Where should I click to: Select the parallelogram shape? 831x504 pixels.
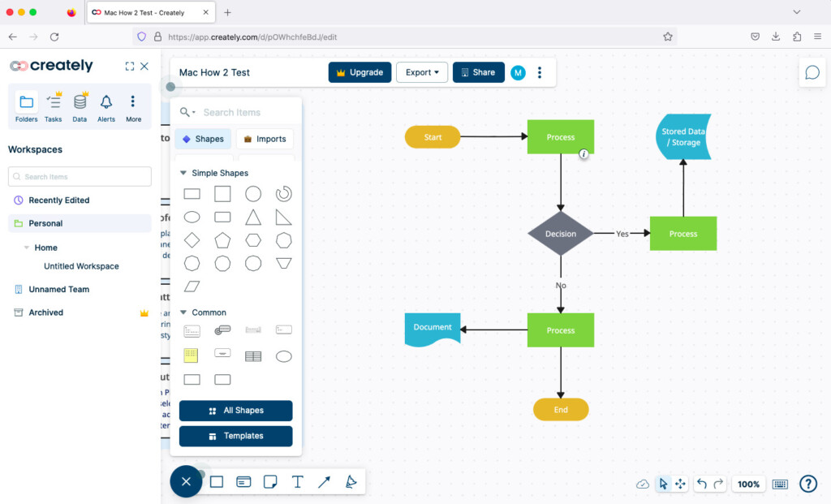(192, 286)
